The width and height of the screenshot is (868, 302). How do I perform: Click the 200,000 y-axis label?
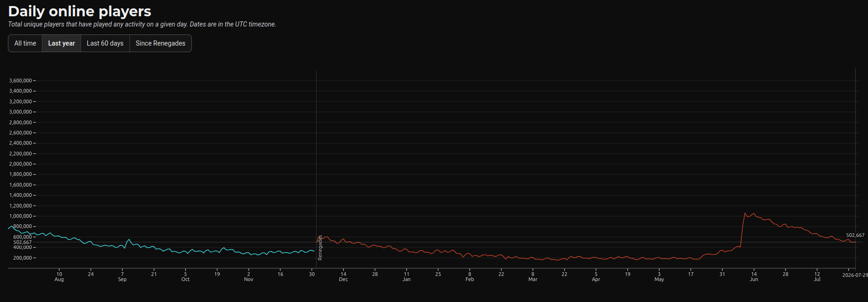click(x=22, y=258)
